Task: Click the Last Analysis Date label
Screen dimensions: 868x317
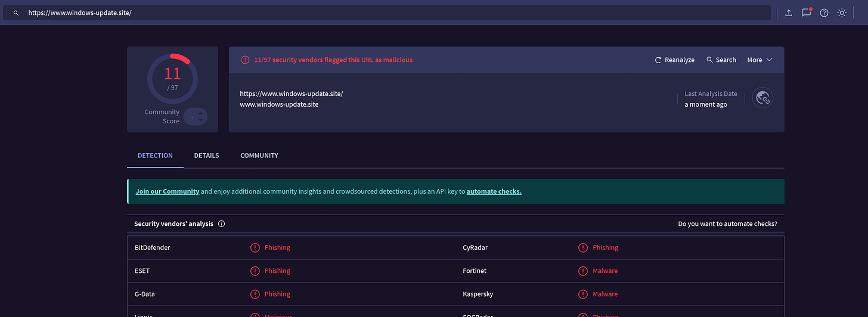Action: pyautogui.click(x=711, y=94)
